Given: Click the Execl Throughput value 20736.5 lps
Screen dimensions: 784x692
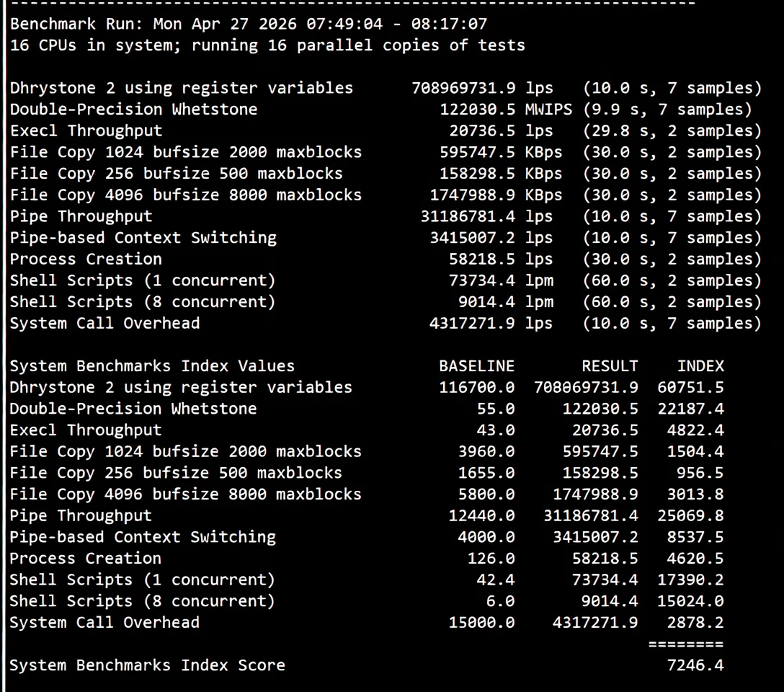Looking at the screenshot, I should (x=501, y=131).
